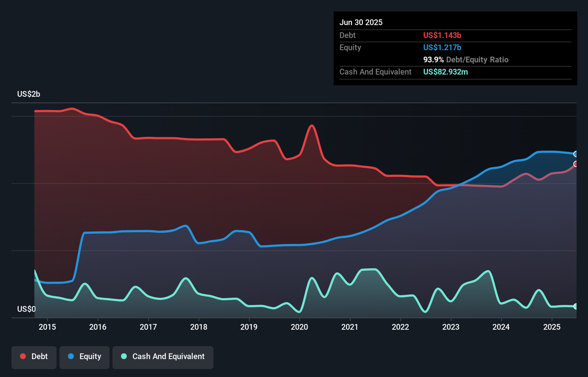Viewport: 588px width, 377px height.
Task: Click the US$0 y-axis label
Action: pos(26,309)
